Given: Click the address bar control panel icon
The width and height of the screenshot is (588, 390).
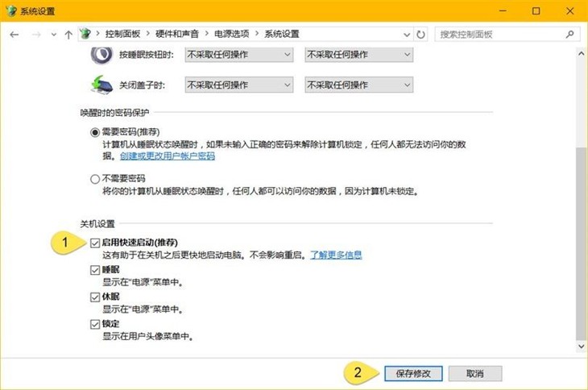Looking at the screenshot, I should coord(85,34).
